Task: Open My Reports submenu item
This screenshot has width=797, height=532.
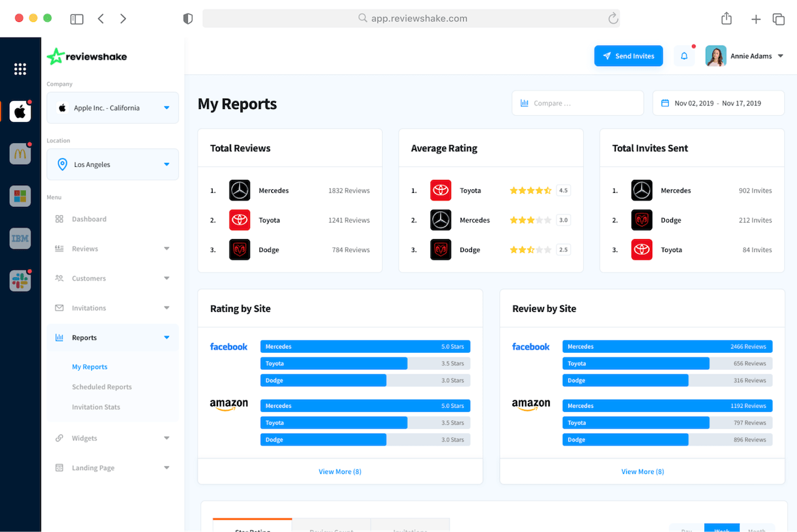Action: click(89, 366)
